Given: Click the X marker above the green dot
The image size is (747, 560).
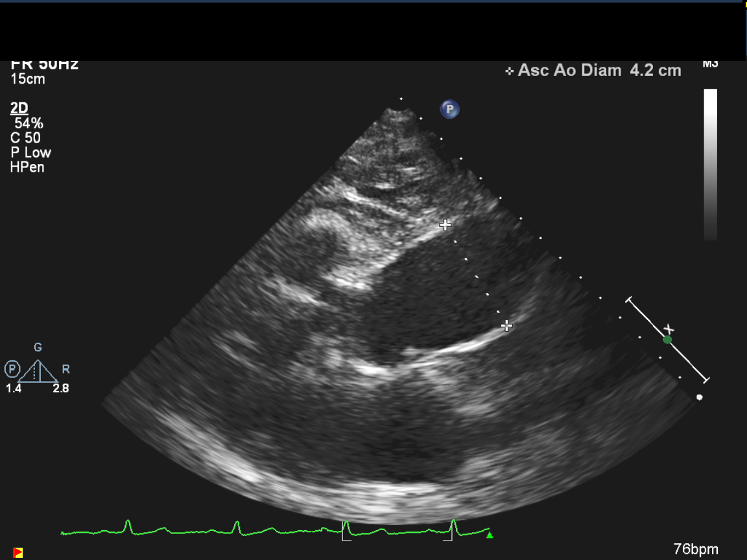Looking at the screenshot, I should [669, 329].
